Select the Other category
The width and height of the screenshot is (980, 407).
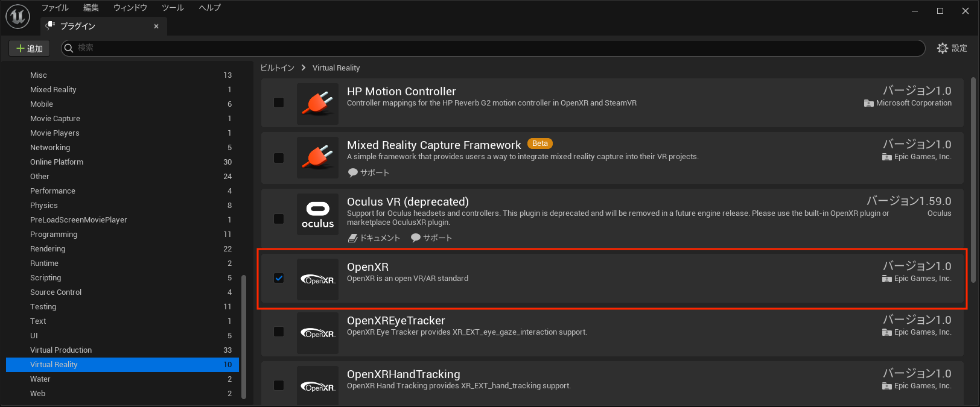pyautogui.click(x=122, y=177)
